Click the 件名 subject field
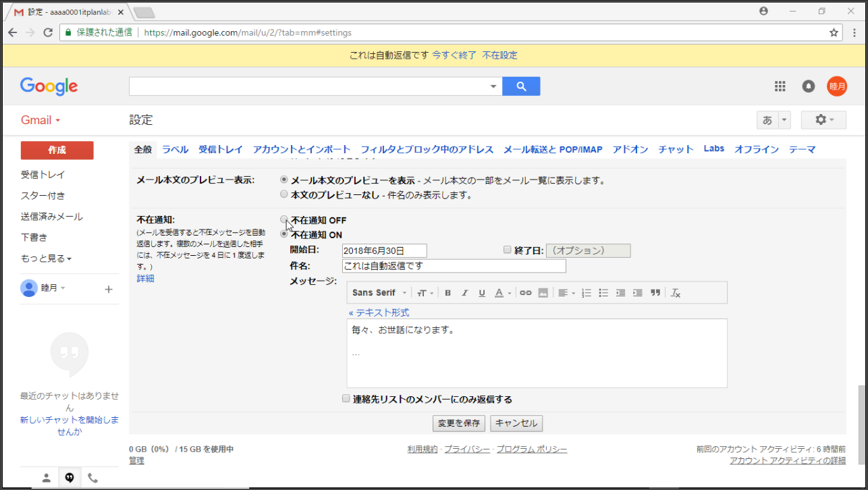The width and height of the screenshot is (868, 490). click(454, 266)
